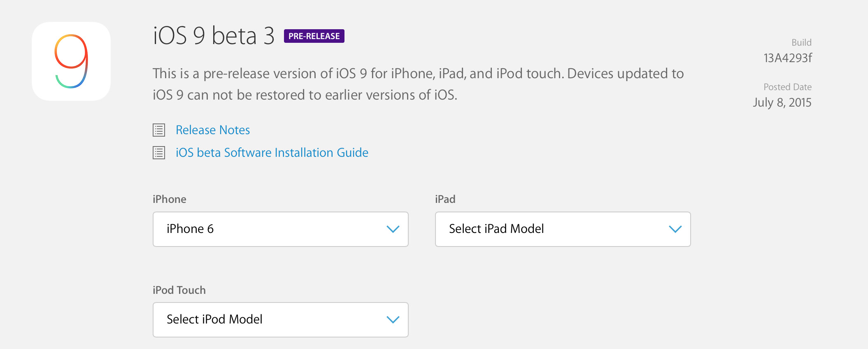The width and height of the screenshot is (868, 349).
Task: Click the build number 13A4293f
Action: tap(788, 58)
